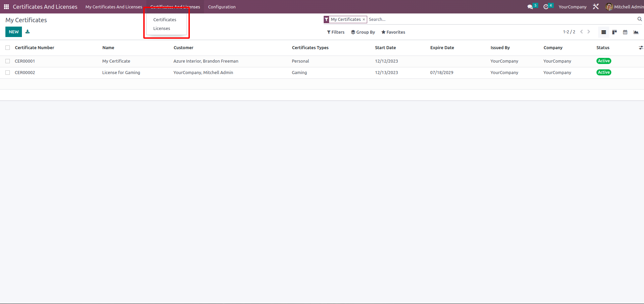Switch to list view
This screenshot has width=644, height=304.
pos(604,32)
